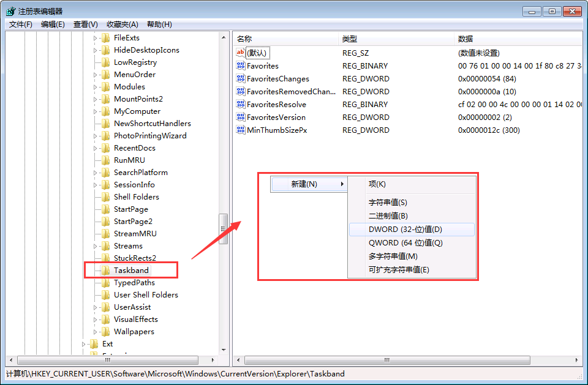
Task: Click the 名称 column header
Action: [245, 39]
